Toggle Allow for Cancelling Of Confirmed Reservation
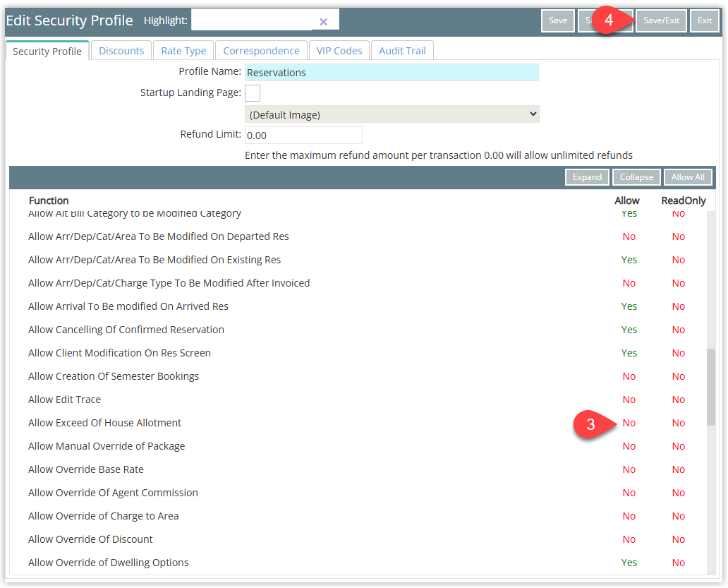This screenshot has height=588, width=728. click(629, 330)
